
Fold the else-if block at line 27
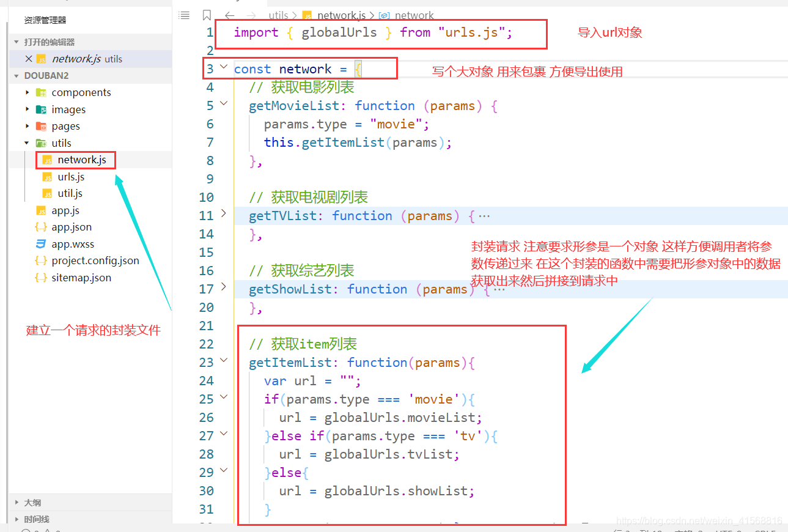[224, 434]
